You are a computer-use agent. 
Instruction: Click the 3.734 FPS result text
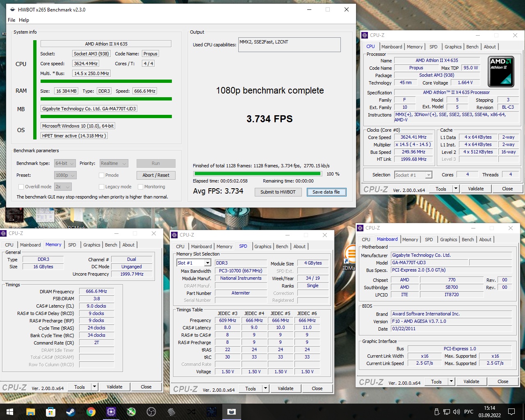coord(269,119)
